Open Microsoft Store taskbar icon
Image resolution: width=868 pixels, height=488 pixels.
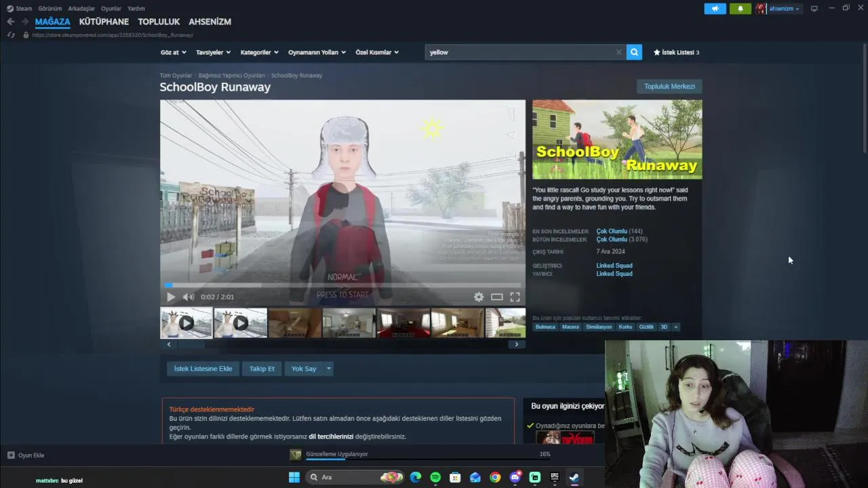(455, 477)
